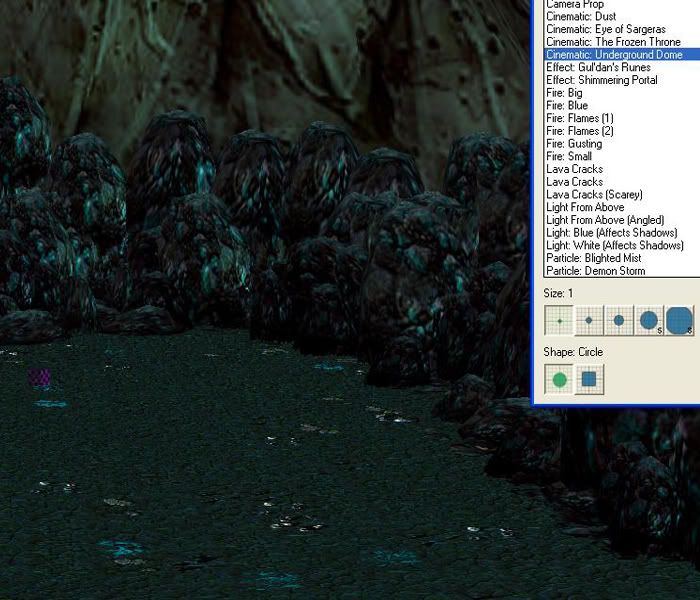Choose the Circle brush shape
Viewport: 700px width, 600px height.
[x=558, y=379]
